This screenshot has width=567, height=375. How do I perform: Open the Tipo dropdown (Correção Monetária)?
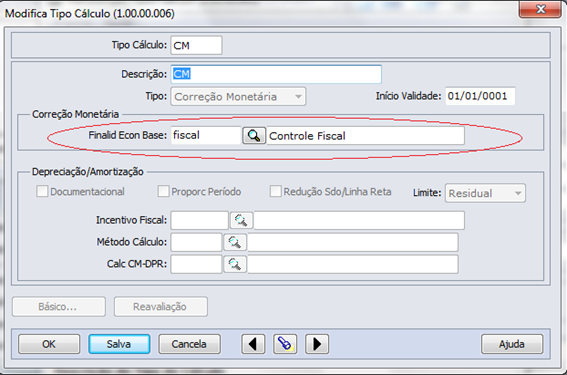pos(238,97)
